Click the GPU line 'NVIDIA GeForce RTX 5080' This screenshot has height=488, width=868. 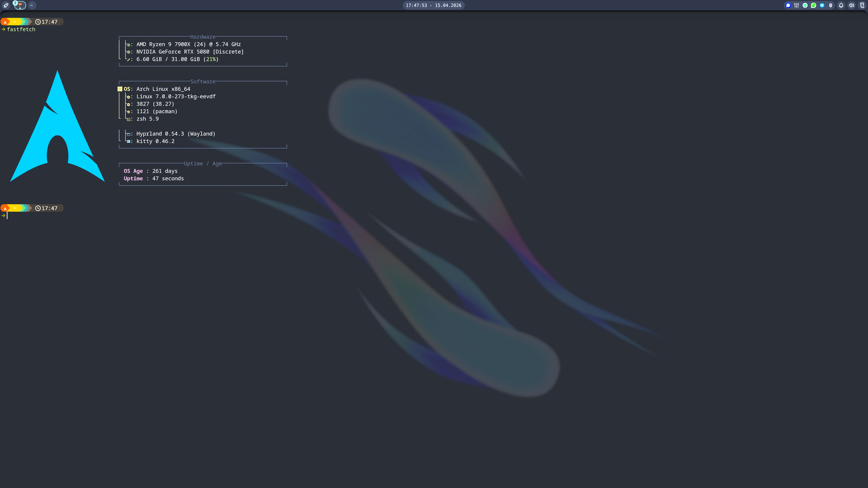pos(190,52)
